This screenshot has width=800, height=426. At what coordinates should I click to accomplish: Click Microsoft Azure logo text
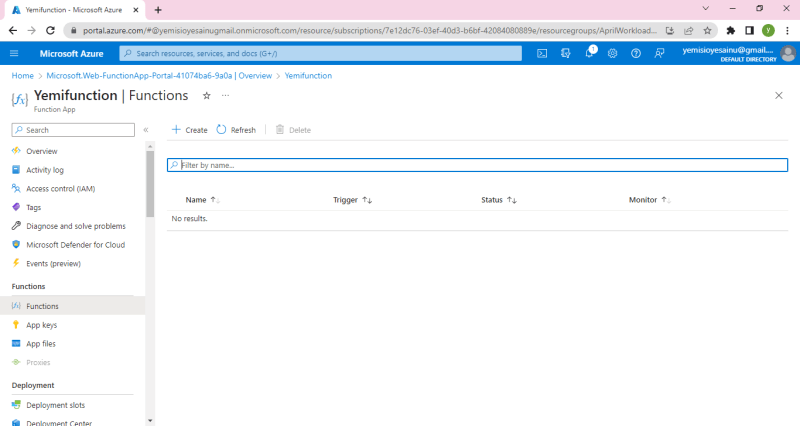71,54
